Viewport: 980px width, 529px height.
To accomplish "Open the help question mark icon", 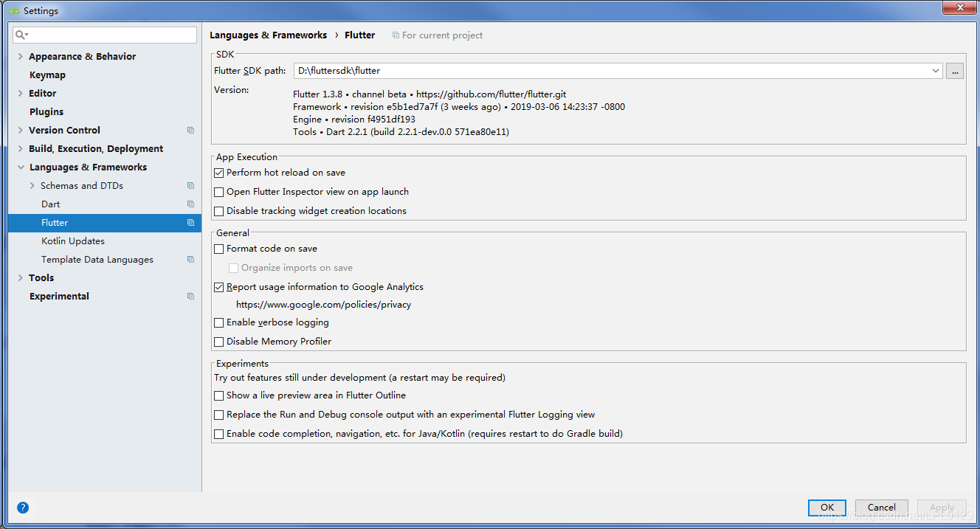I will [23, 508].
